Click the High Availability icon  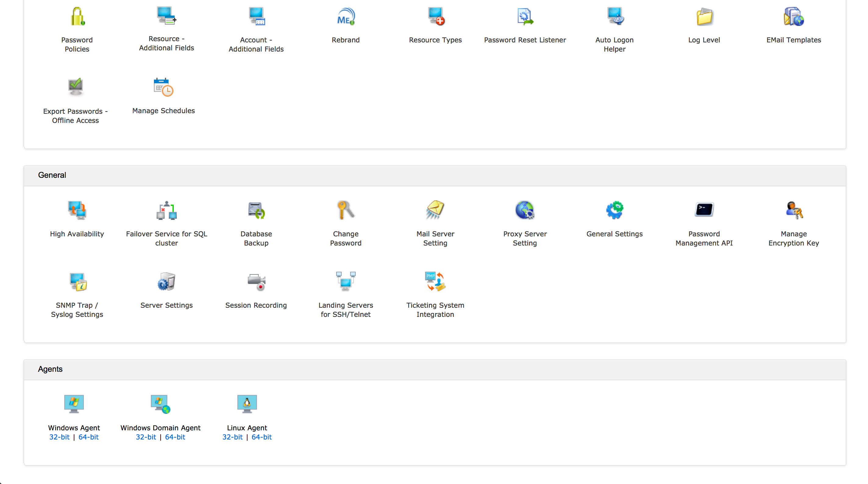click(x=77, y=210)
